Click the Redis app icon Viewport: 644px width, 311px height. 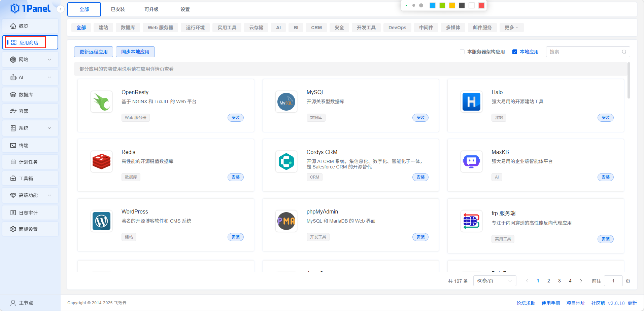101,161
